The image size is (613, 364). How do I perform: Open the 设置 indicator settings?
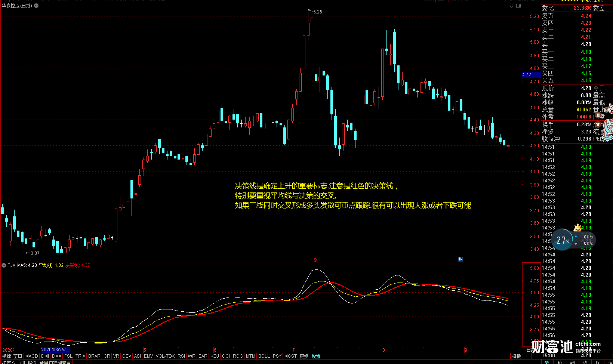(x=316, y=356)
